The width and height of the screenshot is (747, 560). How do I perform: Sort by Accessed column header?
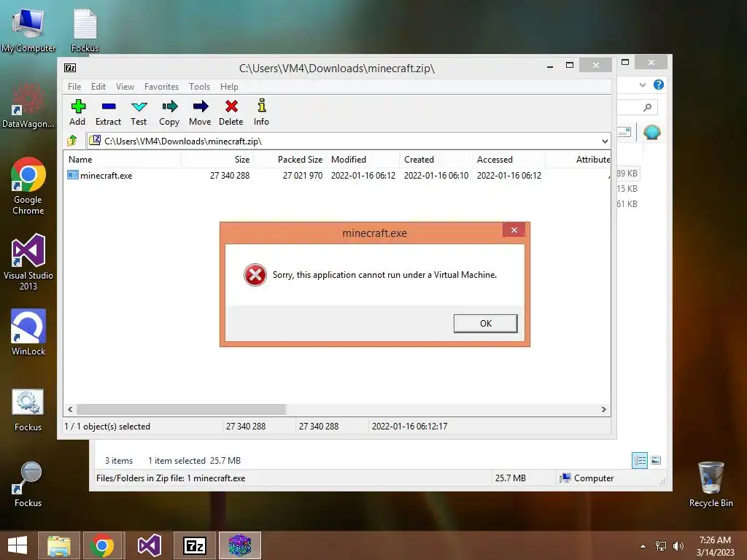pos(508,160)
